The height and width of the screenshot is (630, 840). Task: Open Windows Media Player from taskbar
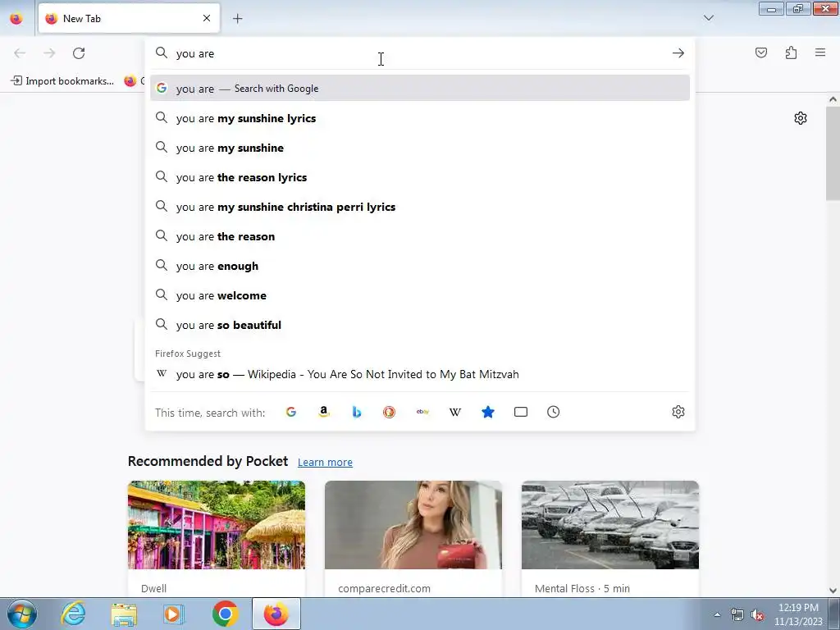coord(174,614)
